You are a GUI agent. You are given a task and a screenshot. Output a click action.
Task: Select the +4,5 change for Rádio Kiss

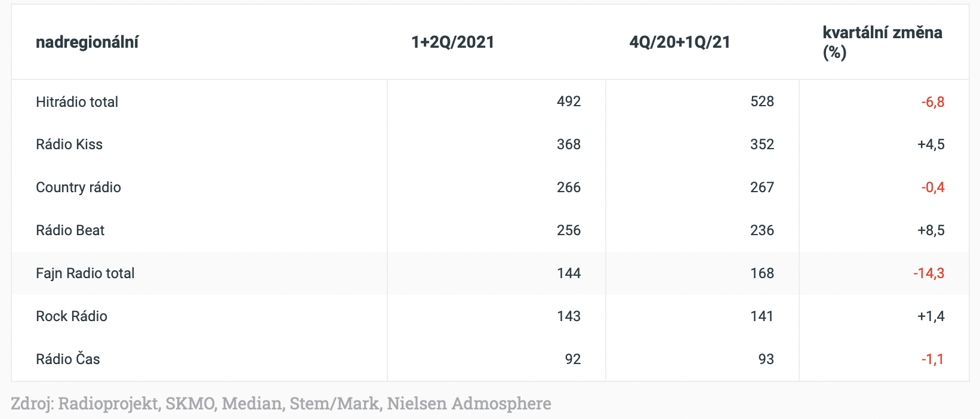tap(930, 144)
